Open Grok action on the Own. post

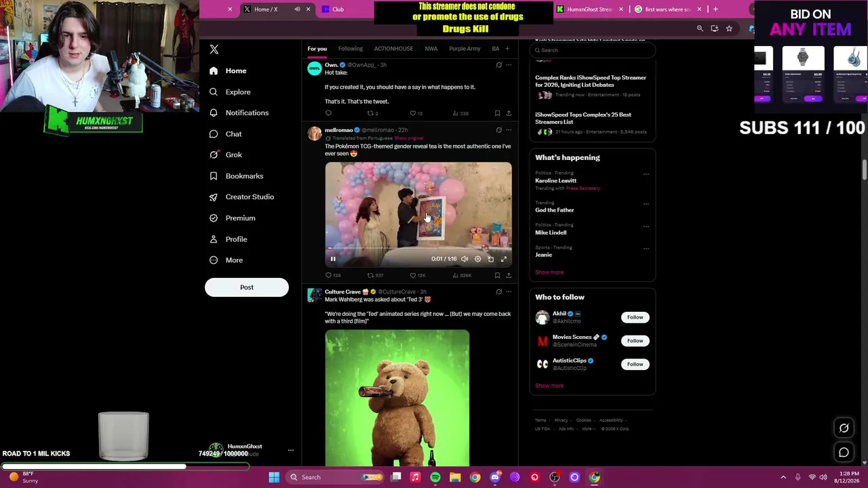(498, 65)
